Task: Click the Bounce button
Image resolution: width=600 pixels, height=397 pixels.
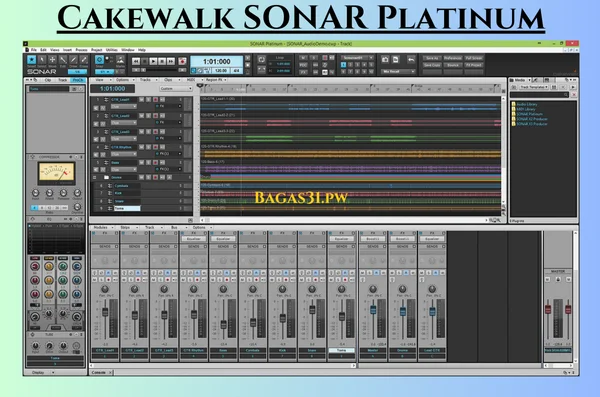Action: (x=453, y=65)
